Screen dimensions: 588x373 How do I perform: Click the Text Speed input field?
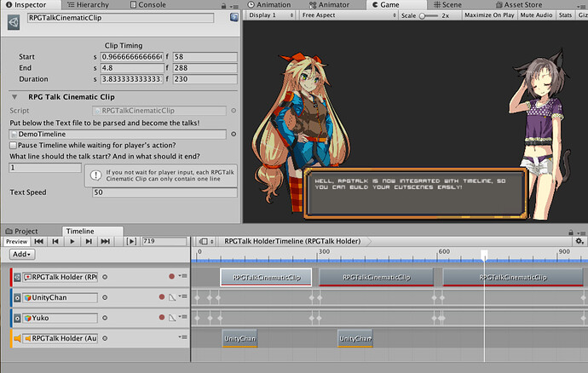(x=164, y=192)
